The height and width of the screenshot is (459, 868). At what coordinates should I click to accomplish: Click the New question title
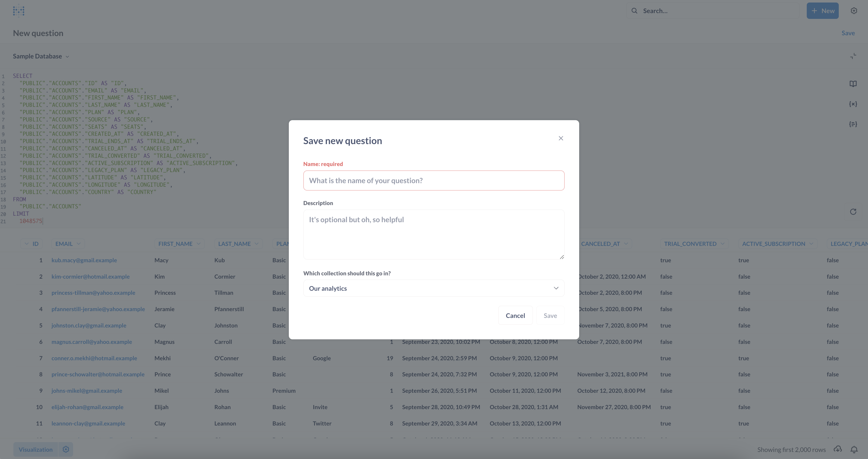(38, 33)
